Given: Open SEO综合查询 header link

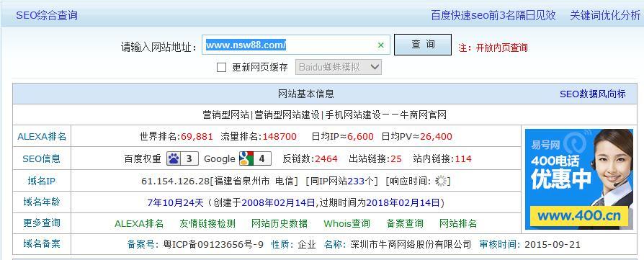Looking at the screenshot, I should 46,16.
